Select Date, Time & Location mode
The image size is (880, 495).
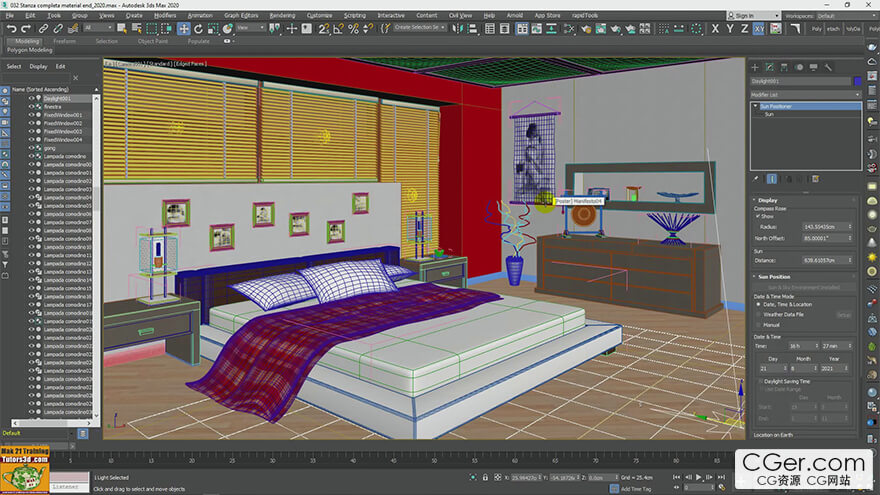(759, 304)
